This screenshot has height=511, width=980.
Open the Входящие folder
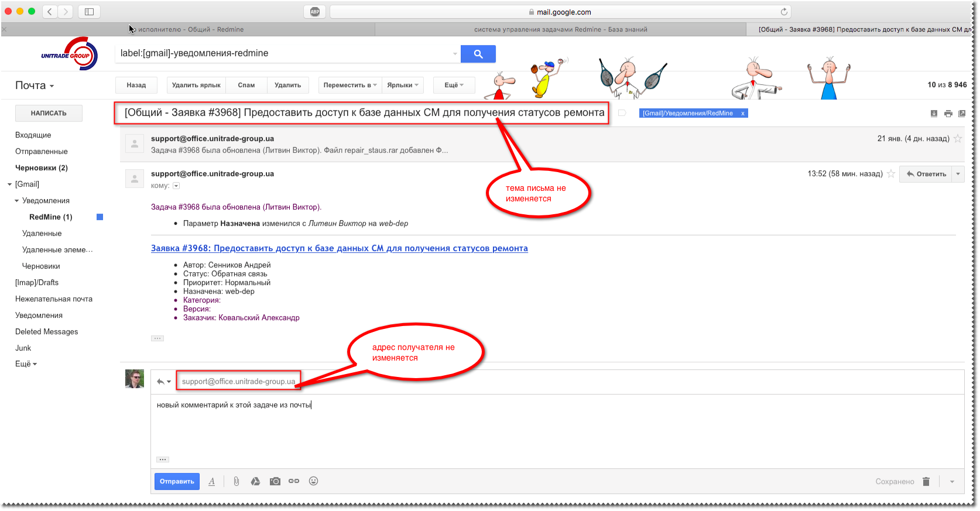coord(33,135)
